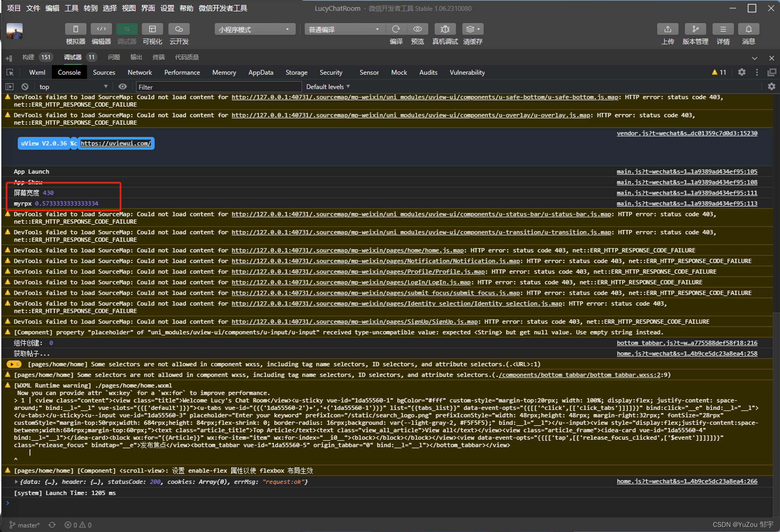Click the git sync icon
The width and height of the screenshot is (780, 532).
52,525
